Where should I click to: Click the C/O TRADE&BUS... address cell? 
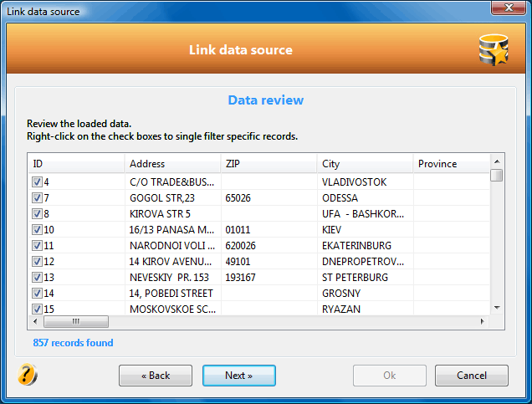[171, 182]
